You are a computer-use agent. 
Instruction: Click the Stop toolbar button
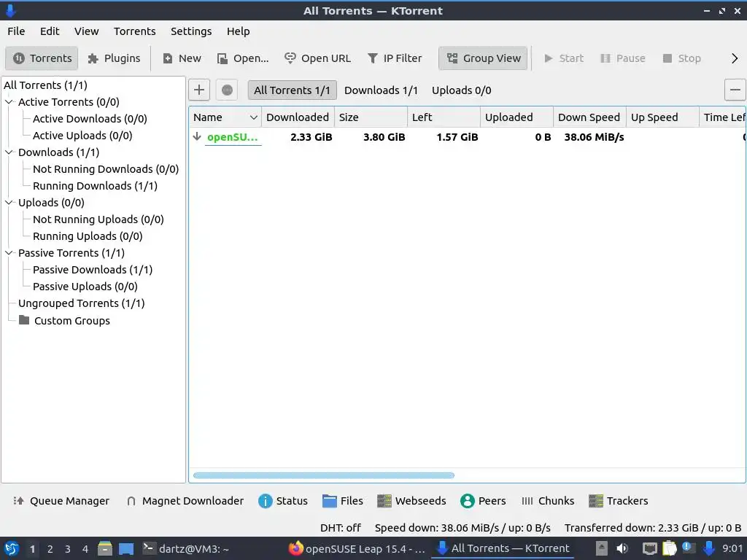682,58
